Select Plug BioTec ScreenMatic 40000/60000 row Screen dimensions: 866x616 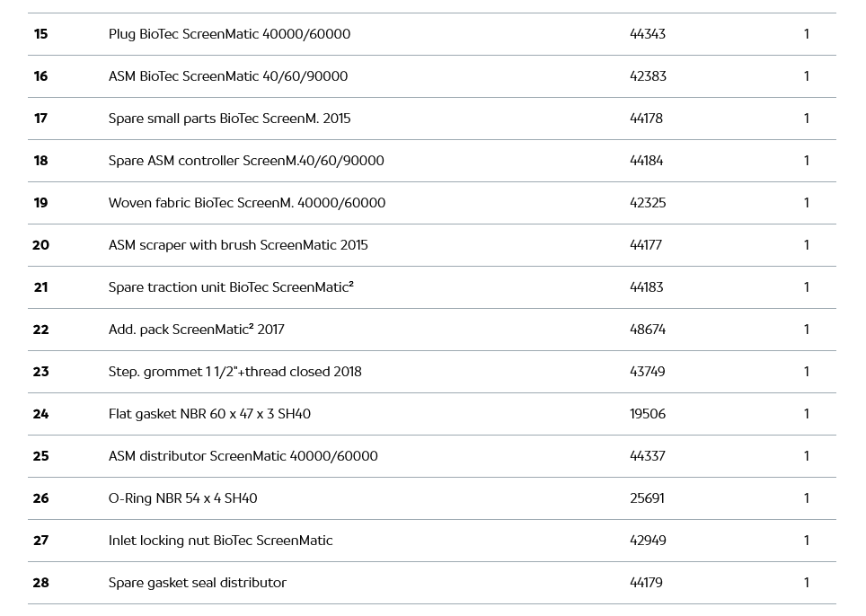229,34
